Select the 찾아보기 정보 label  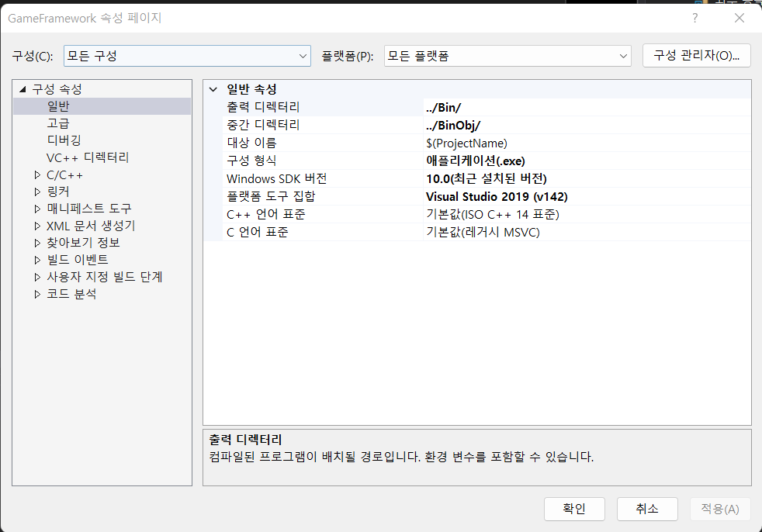click(83, 243)
